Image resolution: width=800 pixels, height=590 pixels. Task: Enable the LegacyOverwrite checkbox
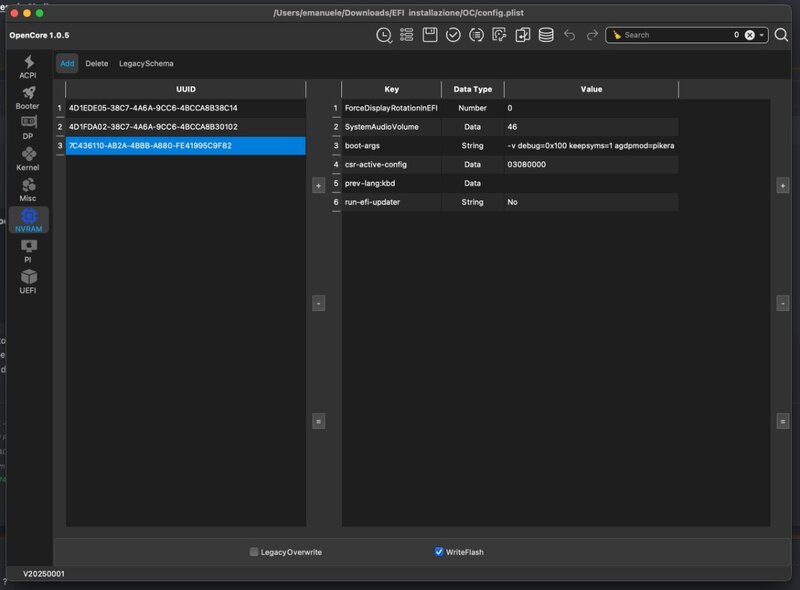pos(254,552)
